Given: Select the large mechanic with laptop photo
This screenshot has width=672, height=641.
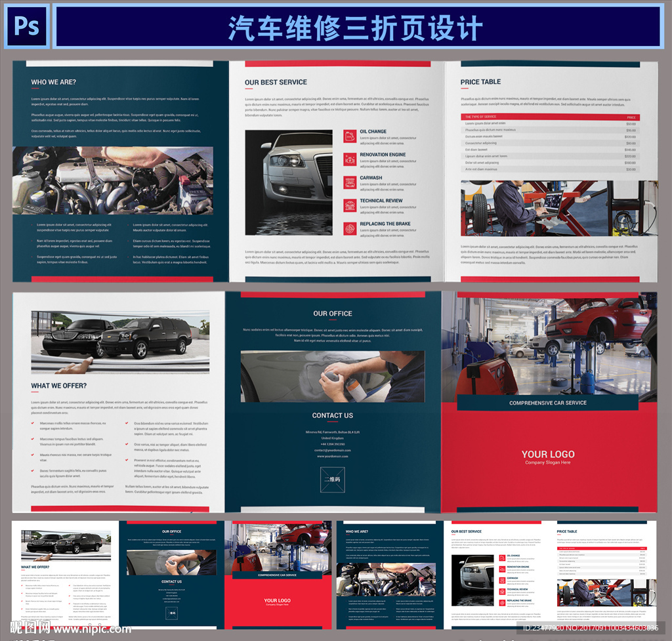Looking at the screenshot, I should coord(559,208).
